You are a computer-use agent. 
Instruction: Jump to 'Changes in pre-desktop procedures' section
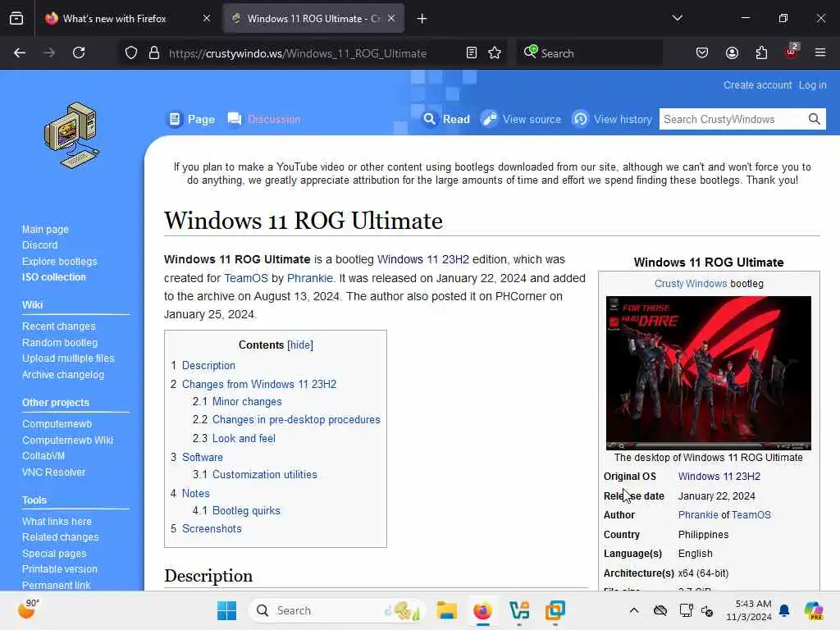coord(296,419)
